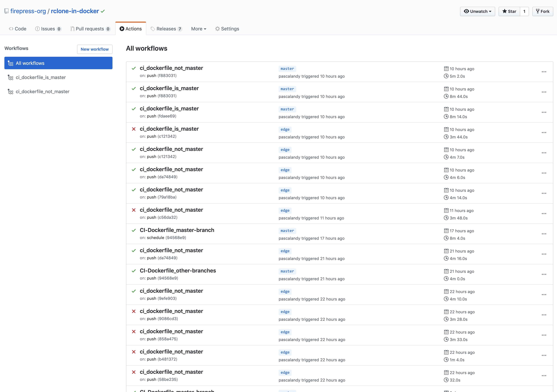This screenshot has height=392, width=557.
Task: Open the Releases tab
Action: (166, 29)
